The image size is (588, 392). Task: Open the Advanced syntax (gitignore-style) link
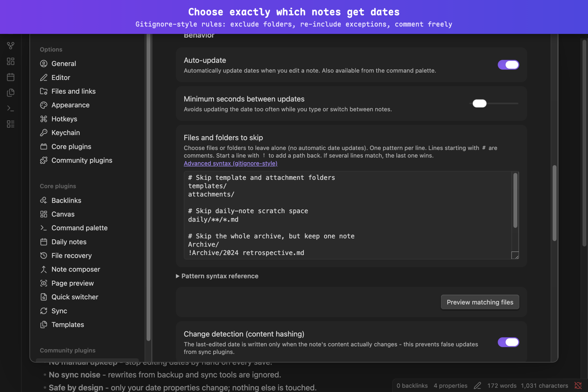[x=230, y=163]
